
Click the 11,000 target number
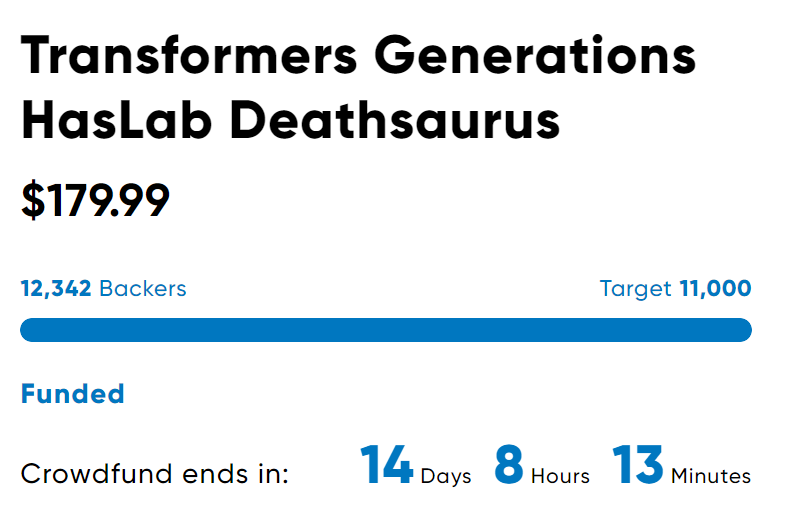tap(716, 288)
